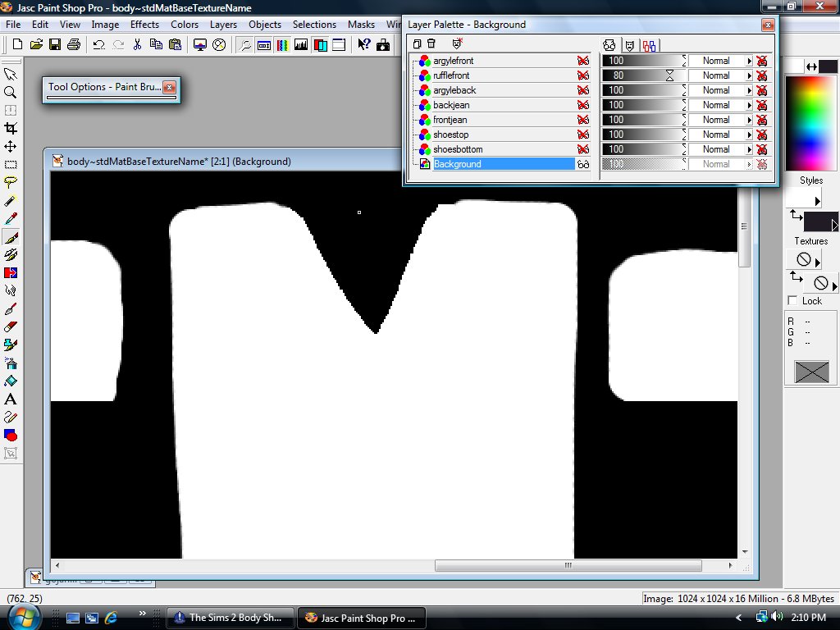The height and width of the screenshot is (630, 840).
Task: Select the Crop tool
Action: pyautogui.click(x=10, y=128)
